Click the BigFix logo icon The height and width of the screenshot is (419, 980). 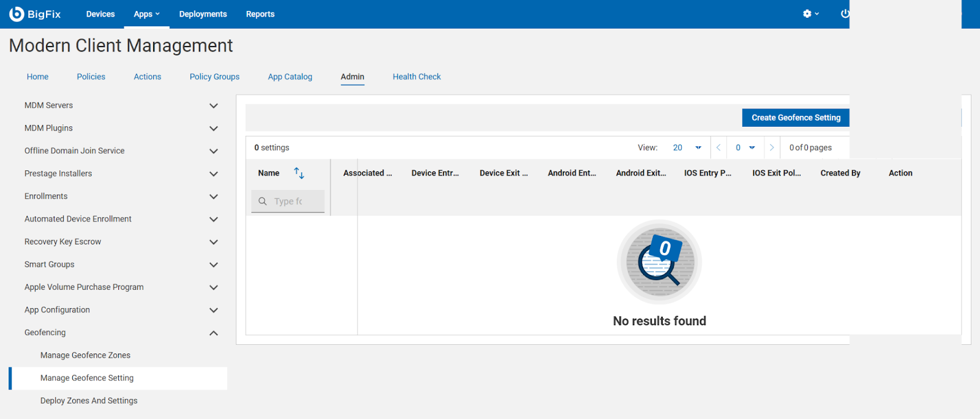(x=17, y=13)
